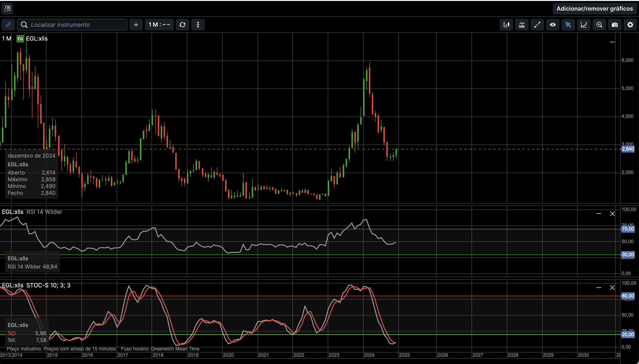Image resolution: width=639 pixels, height=364 pixels.
Task: Open the candlestick chart type selector
Action: [x=506, y=25]
